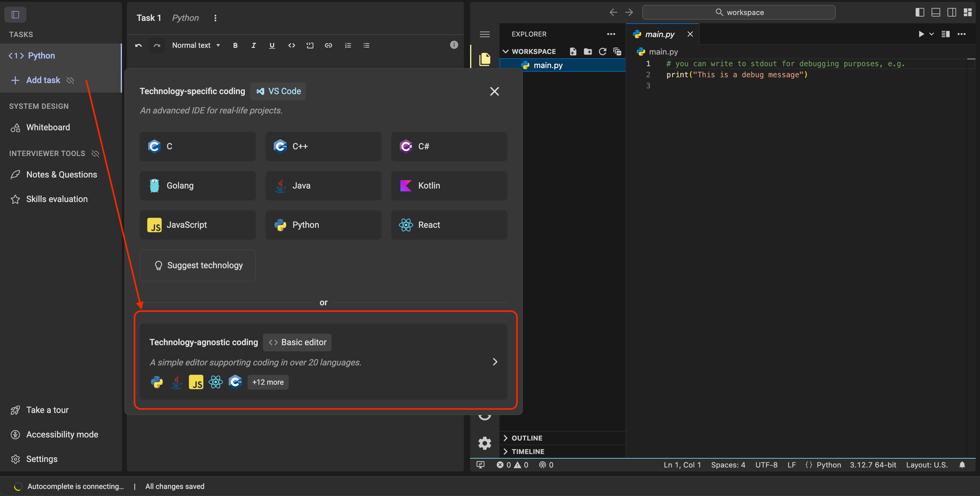Image resolution: width=980 pixels, height=496 pixels.
Task: Open the Explorer files icon in activity bar
Action: point(485,59)
